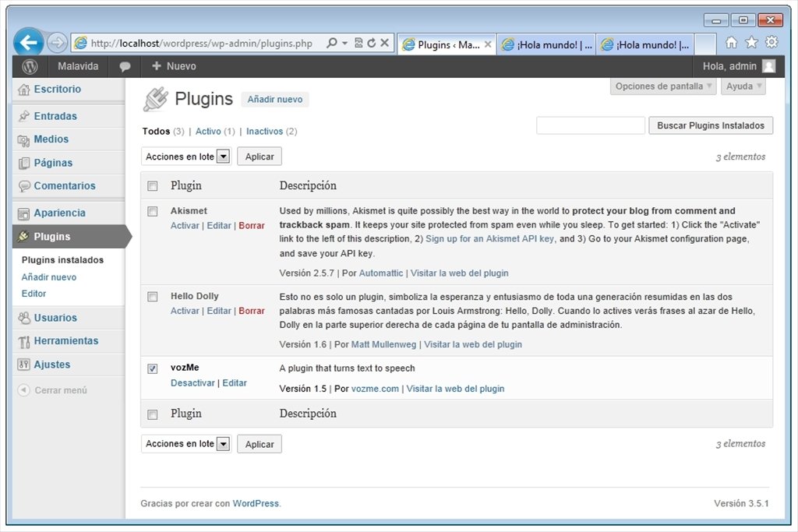Open favorites star icon
This screenshot has height=532, width=798.
click(751, 42)
